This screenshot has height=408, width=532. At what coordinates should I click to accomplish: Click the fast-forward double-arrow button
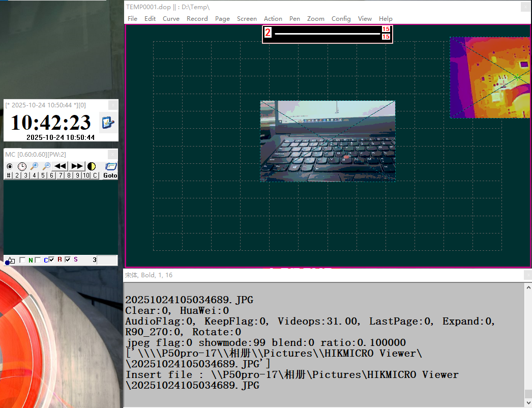click(x=77, y=166)
